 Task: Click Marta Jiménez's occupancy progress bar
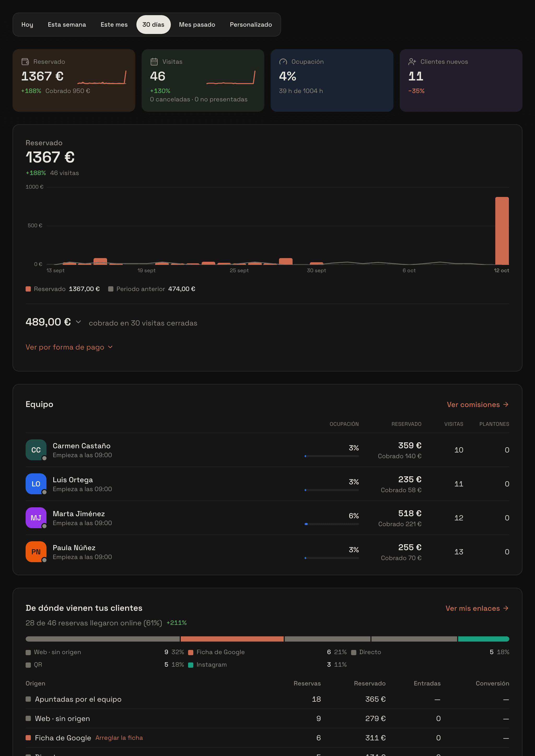coord(332,524)
